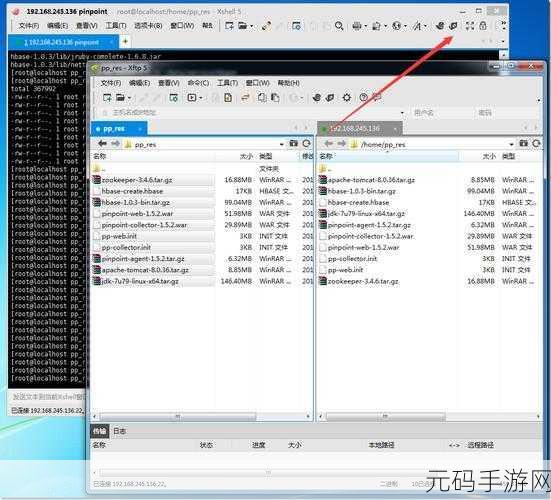Open the host address dropdown arrow in Xftp
The image size is (551, 500).
pos(402,113)
